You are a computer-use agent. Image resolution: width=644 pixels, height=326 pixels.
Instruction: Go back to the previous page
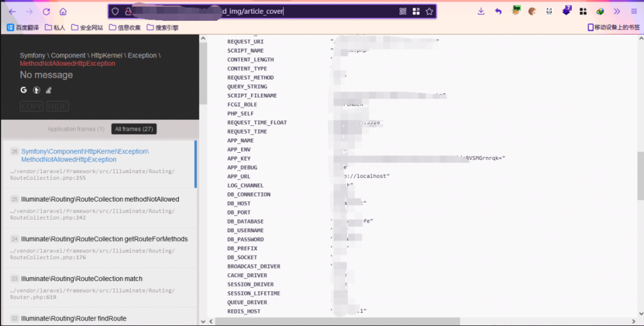(x=13, y=11)
